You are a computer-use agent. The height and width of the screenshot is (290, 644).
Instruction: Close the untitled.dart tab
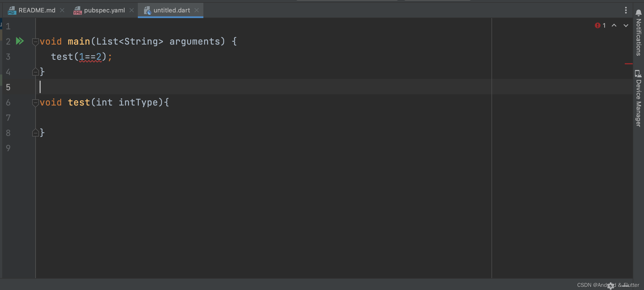click(197, 10)
